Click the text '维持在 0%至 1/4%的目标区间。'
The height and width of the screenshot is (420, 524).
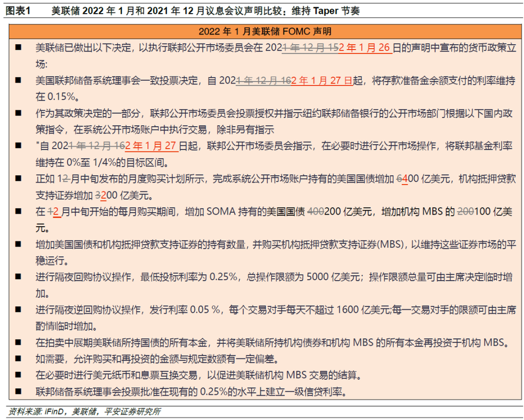tap(102, 163)
